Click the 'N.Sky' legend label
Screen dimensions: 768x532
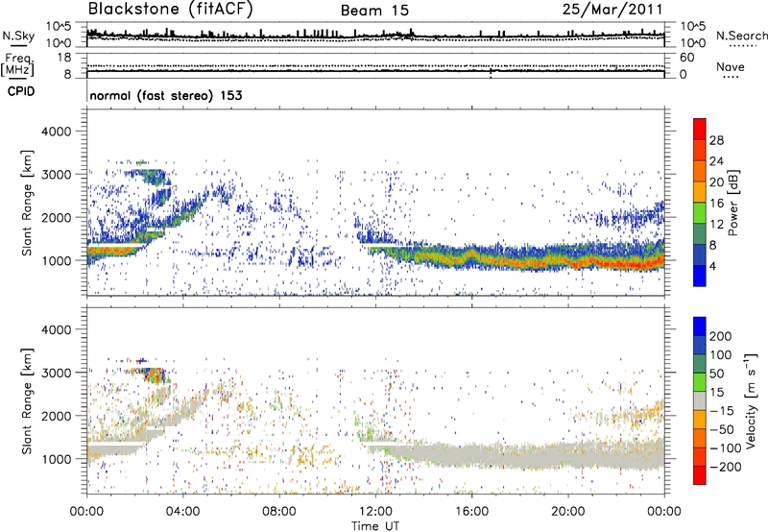(x=18, y=36)
